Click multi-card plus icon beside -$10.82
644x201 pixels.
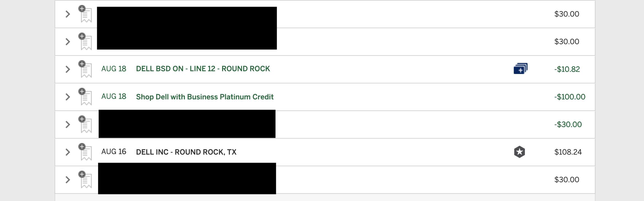520,69
